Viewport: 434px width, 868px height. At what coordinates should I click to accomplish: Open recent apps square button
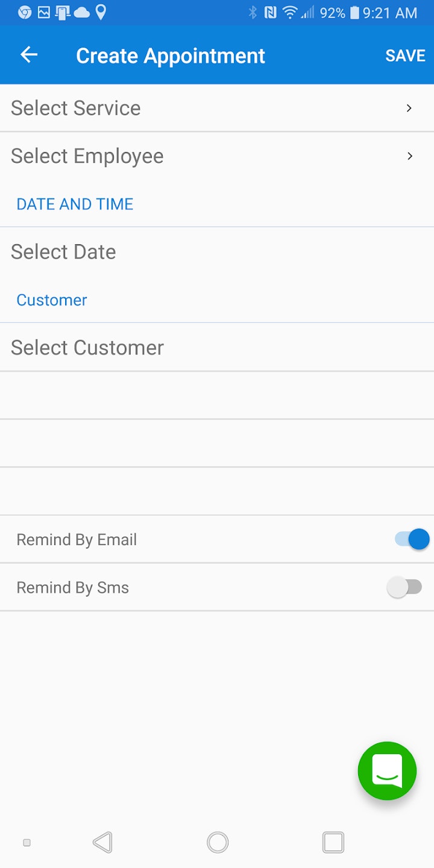click(333, 842)
